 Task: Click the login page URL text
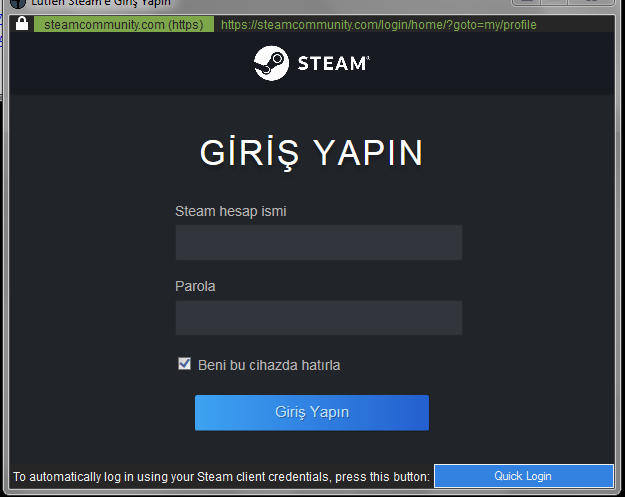coord(379,25)
